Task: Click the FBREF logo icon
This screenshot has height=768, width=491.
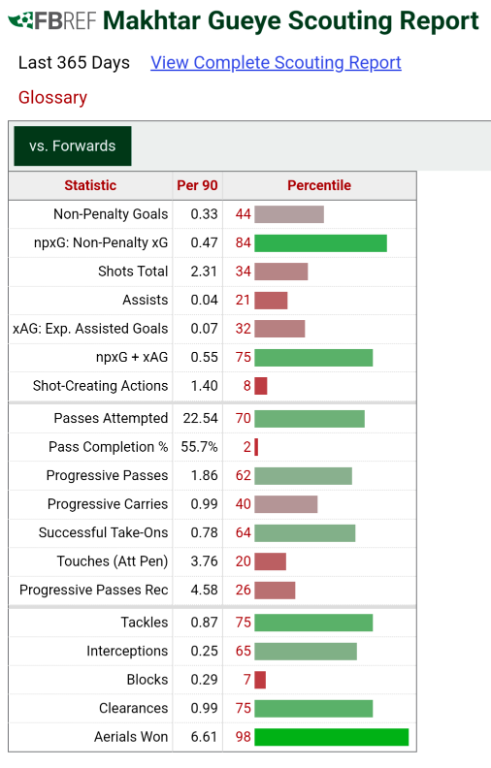Action: pos(52,21)
